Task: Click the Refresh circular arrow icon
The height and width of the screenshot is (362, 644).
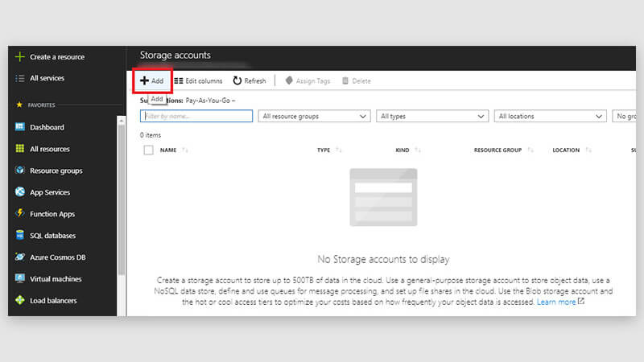Action: (x=237, y=80)
